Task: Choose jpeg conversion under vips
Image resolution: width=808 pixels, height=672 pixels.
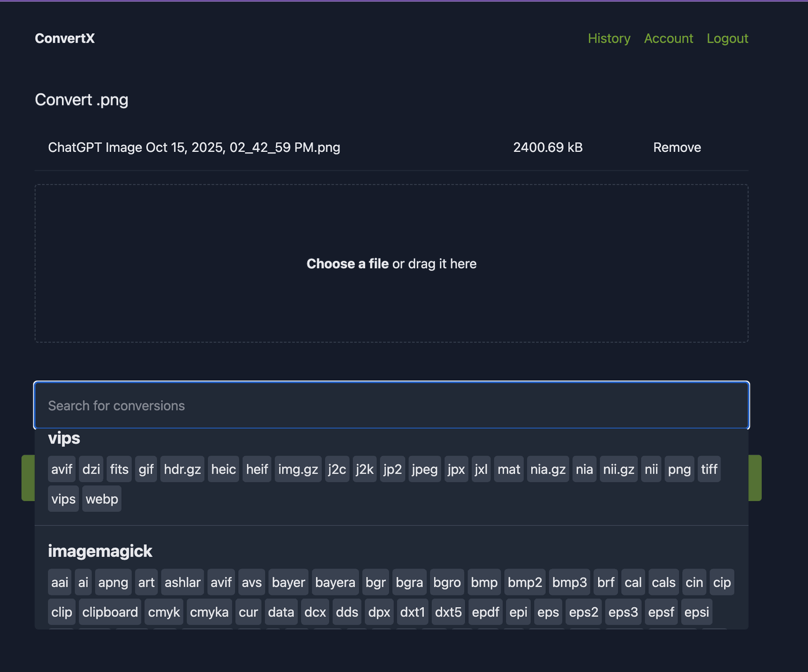Action: (x=424, y=469)
